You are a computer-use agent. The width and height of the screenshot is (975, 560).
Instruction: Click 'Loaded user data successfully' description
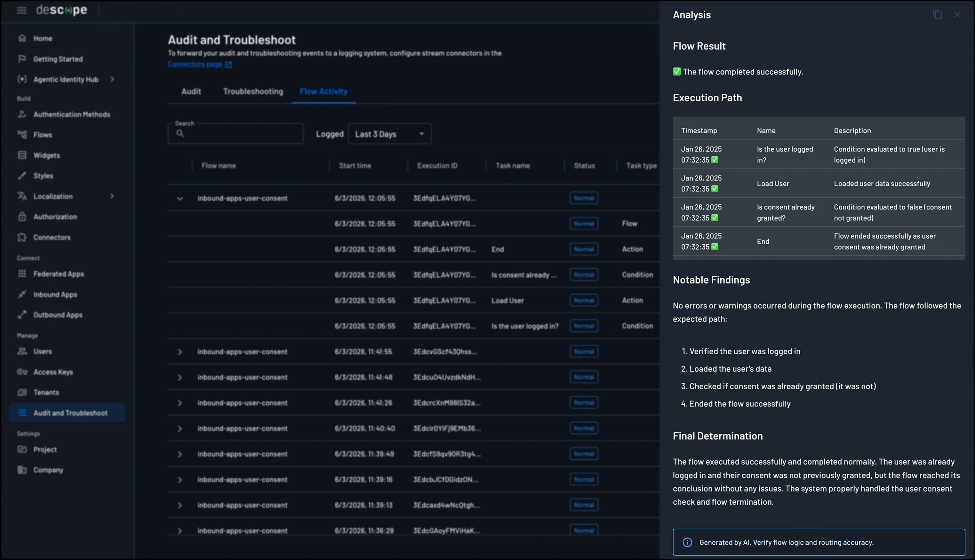tap(882, 184)
